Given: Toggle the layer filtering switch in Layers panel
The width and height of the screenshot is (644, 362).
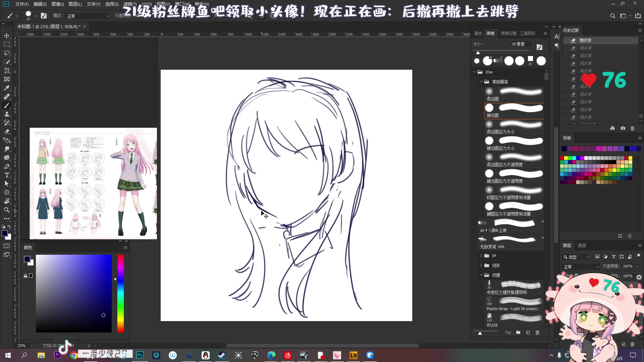Looking at the screenshot, I should click(x=639, y=257).
